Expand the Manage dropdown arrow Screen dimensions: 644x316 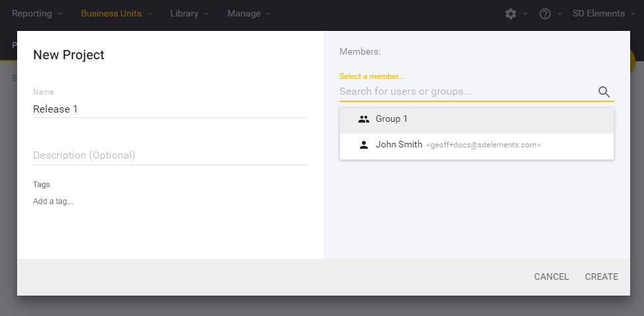[268, 14]
